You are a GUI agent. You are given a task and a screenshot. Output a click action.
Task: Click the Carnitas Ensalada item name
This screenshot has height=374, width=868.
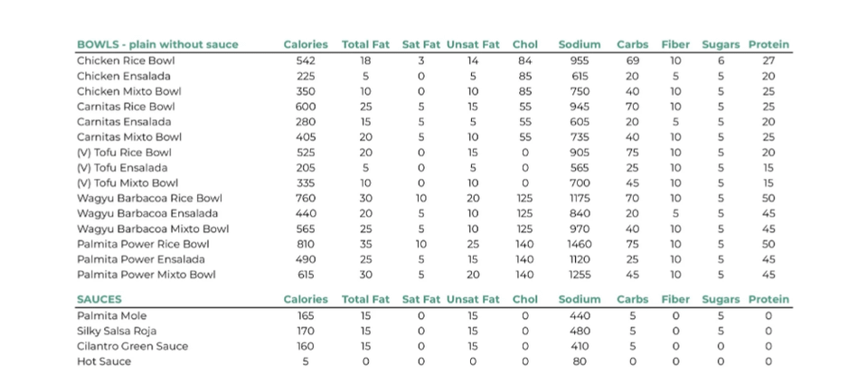point(124,122)
